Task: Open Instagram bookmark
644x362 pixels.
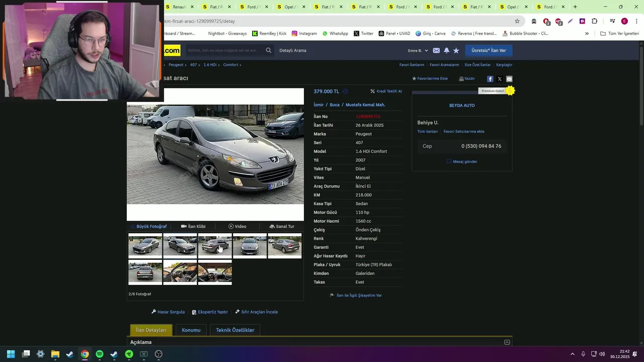Action: pos(304,34)
